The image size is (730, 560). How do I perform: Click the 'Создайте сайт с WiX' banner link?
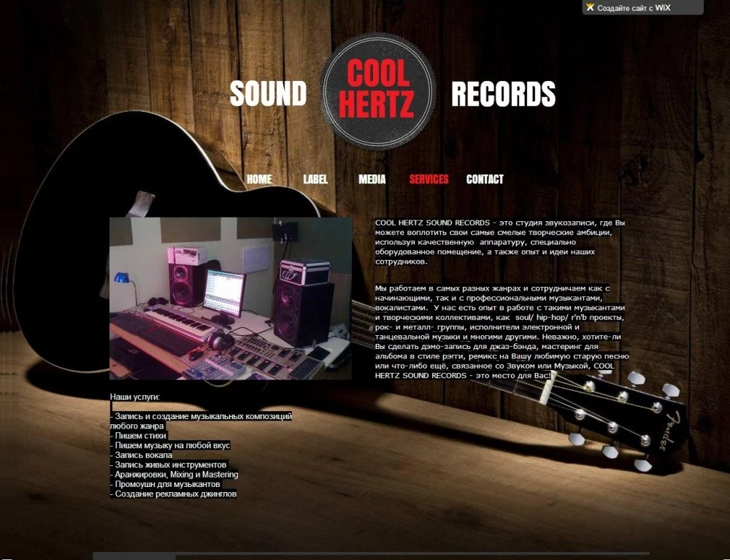coord(634,8)
